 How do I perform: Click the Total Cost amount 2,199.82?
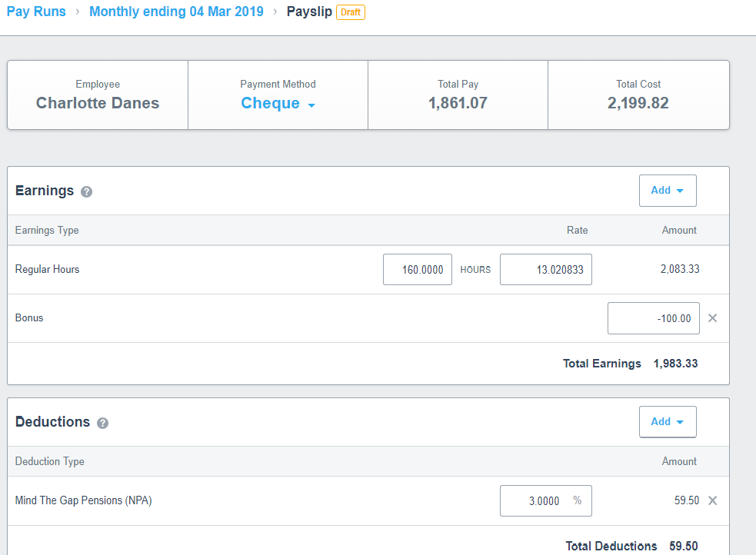pos(638,103)
